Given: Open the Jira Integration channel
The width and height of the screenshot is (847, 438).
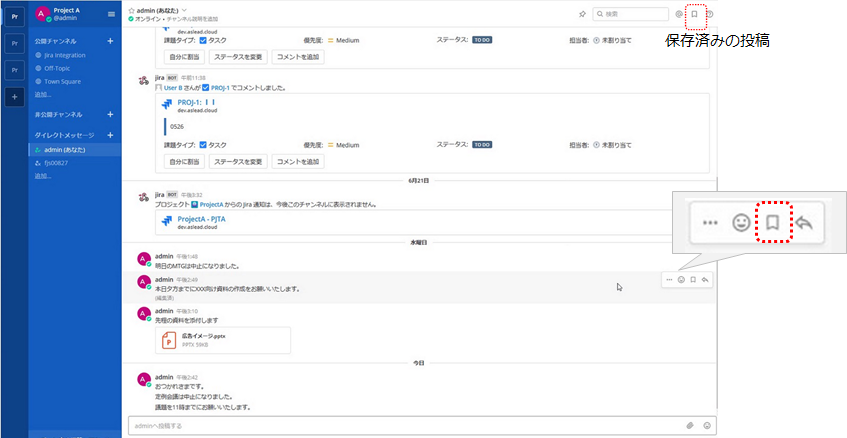Looking at the screenshot, I should (64, 55).
